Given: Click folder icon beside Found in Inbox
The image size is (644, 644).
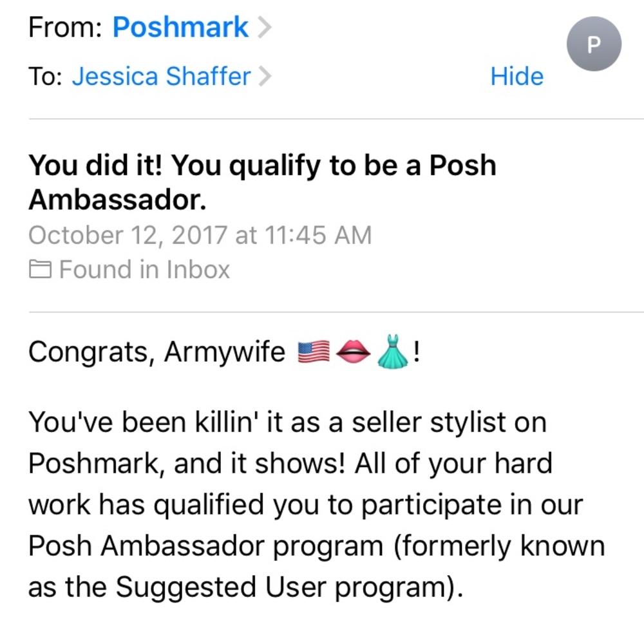Looking at the screenshot, I should [x=40, y=269].
